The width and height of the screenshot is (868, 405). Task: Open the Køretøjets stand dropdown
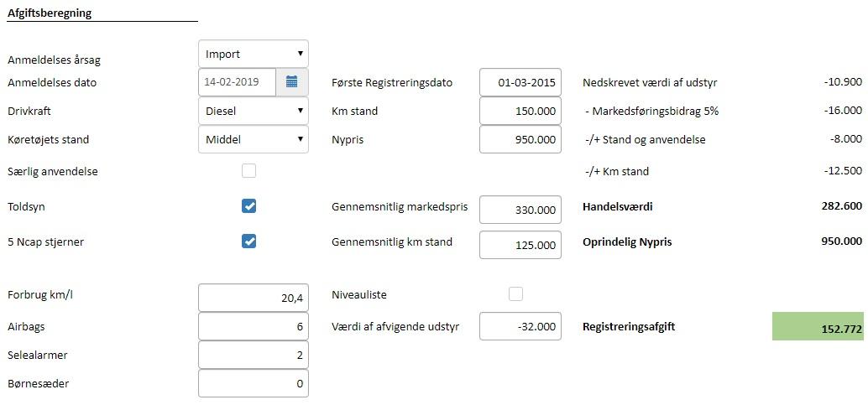pyautogui.click(x=254, y=139)
